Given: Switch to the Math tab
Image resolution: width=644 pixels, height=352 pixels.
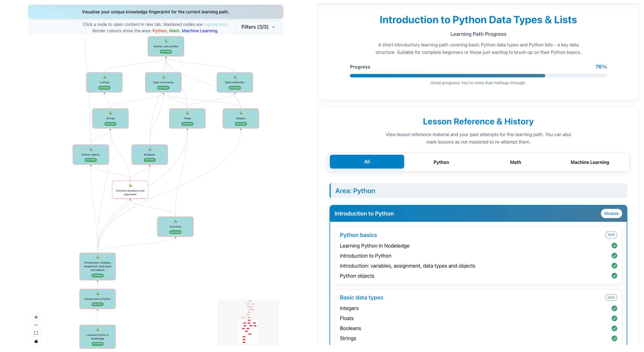Looking at the screenshot, I should (515, 162).
